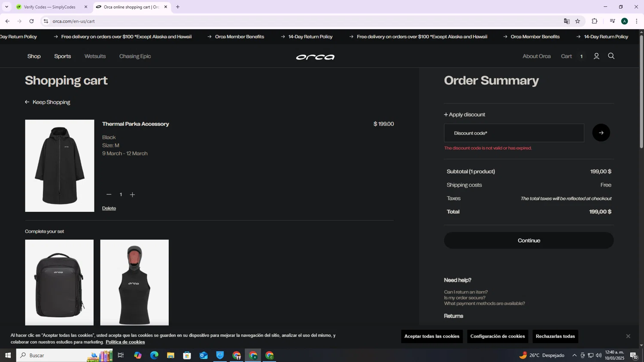Click the Discount code input field

514,133
